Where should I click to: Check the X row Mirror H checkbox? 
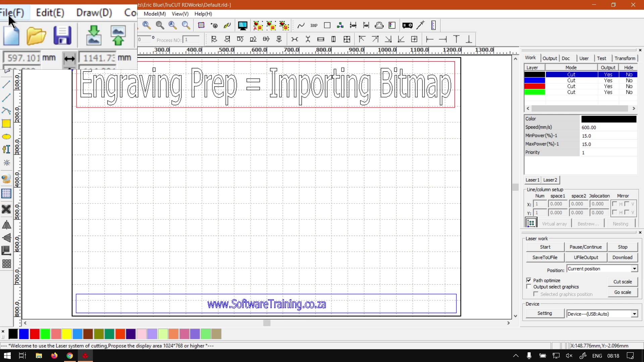(x=614, y=204)
